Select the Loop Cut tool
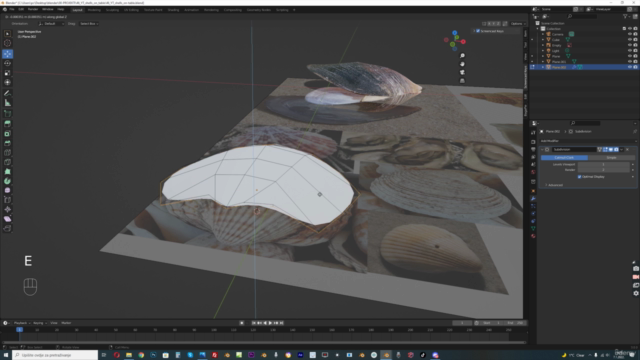 point(7,153)
